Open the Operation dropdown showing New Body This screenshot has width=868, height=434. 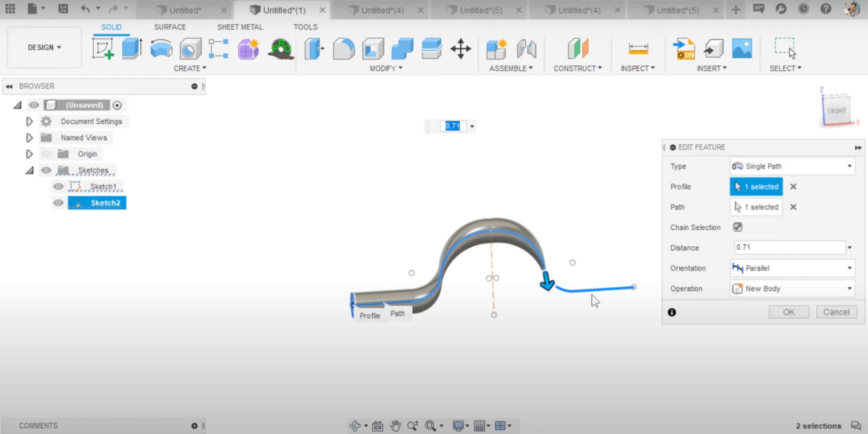(x=792, y=288)
